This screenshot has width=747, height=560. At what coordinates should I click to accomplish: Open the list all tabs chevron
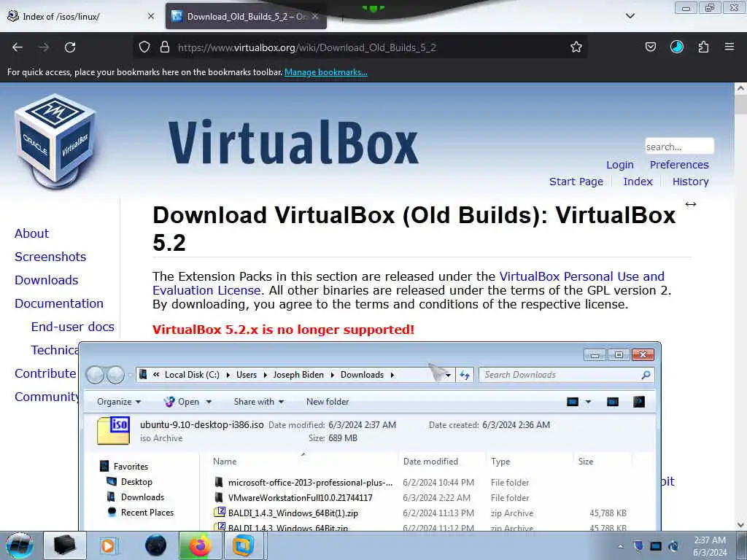[x=630, y=16]
